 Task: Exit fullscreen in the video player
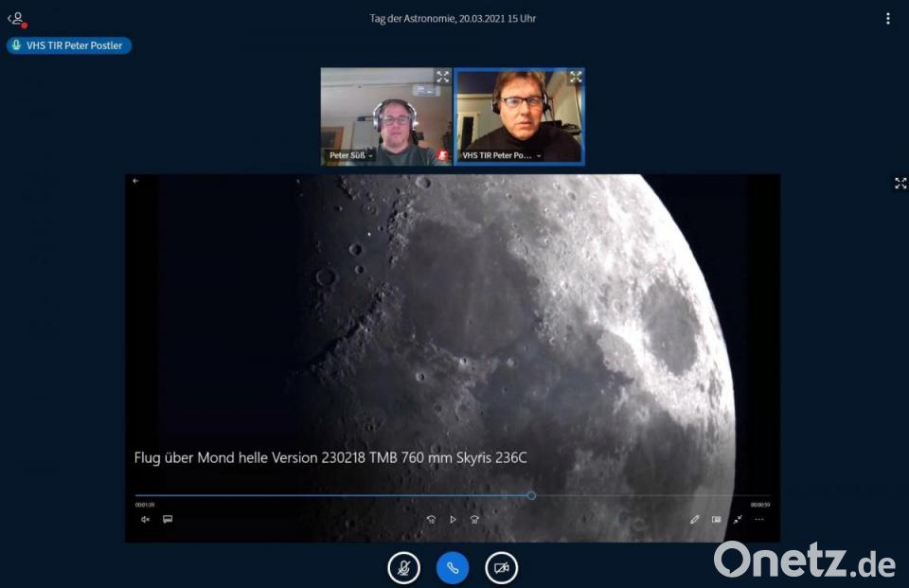738,520
